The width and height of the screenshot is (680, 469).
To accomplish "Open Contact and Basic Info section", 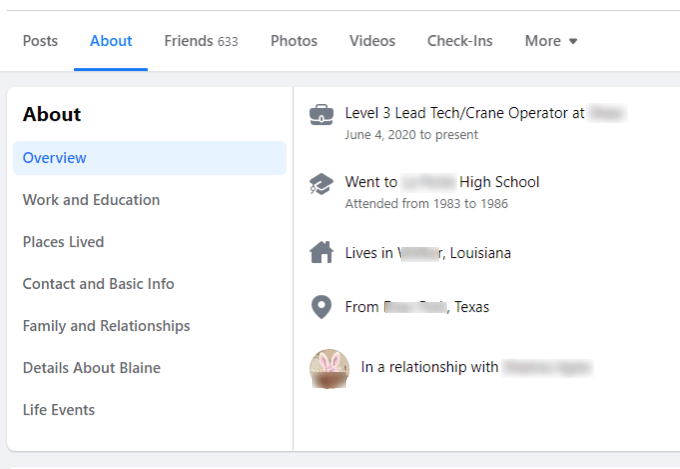I will 98,284.
